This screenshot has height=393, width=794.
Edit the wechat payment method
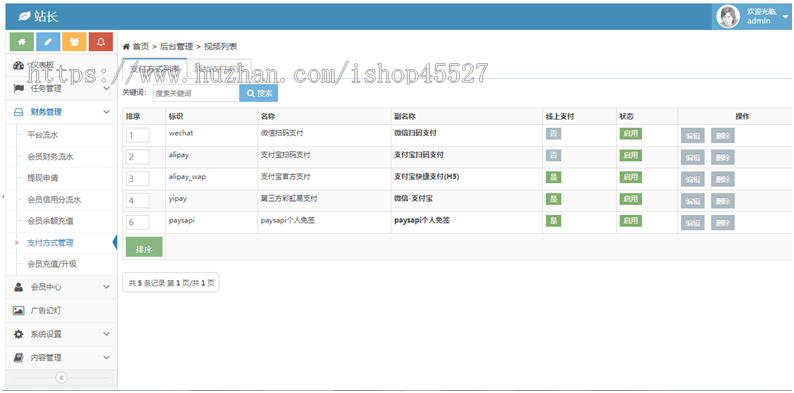[693, 136]
